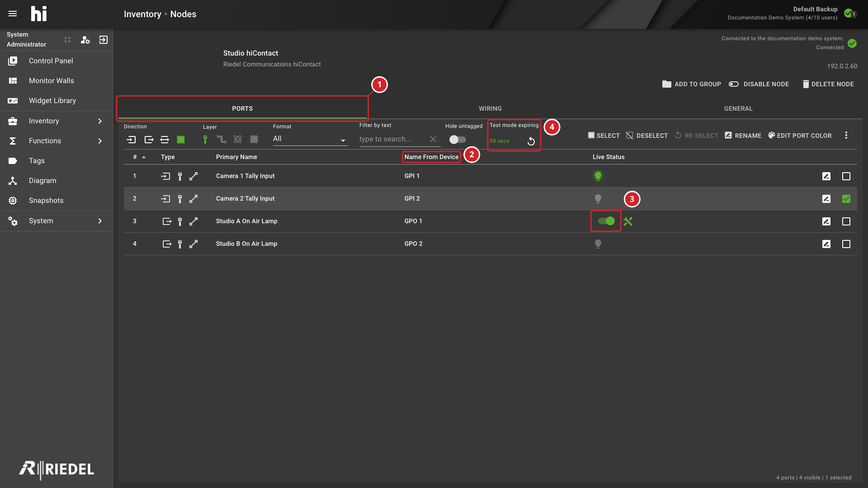Viewport: 868px width, 488px height.
Task: Open Widget Library in sidebar
Action: (x=56, y=100)
